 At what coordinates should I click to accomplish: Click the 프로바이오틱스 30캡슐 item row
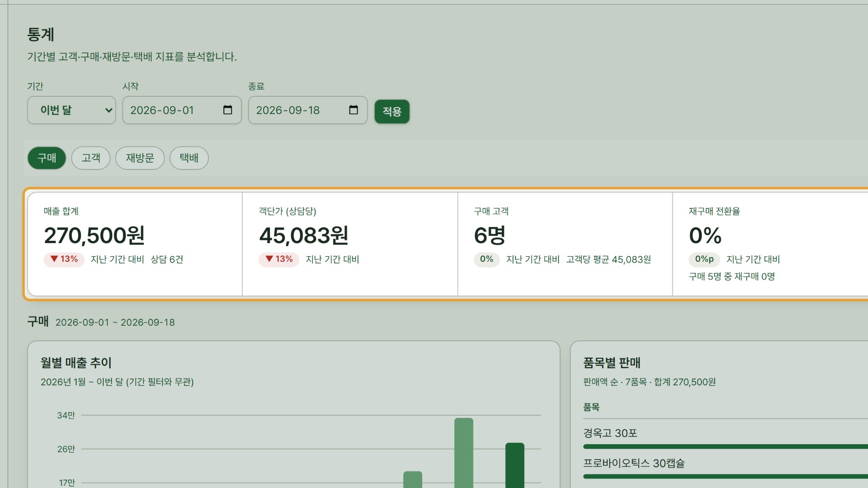[726, 468]
